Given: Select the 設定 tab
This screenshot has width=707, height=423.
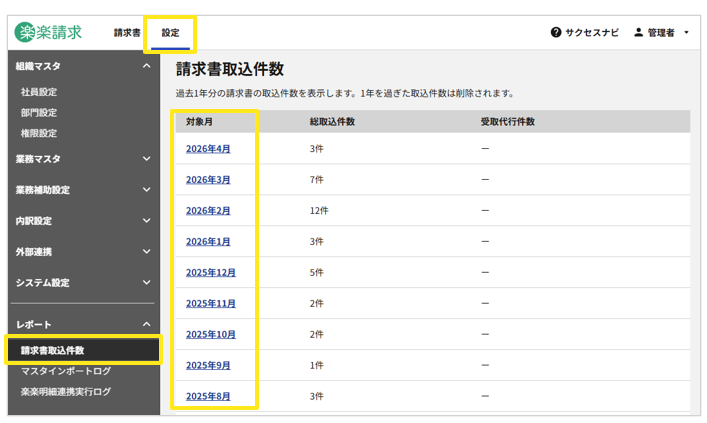Looking at the screenshot, I should [170, 32].
